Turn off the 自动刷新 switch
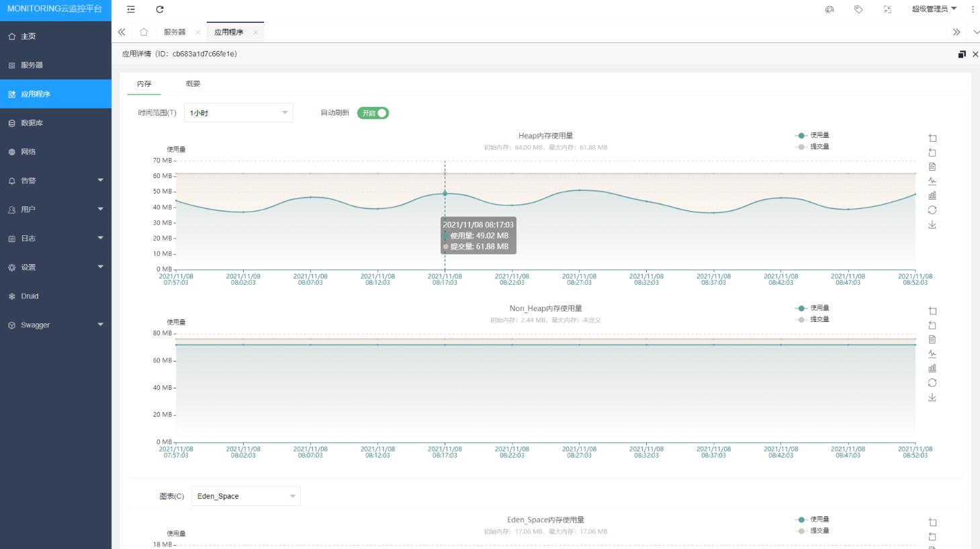 pos(373,113)
